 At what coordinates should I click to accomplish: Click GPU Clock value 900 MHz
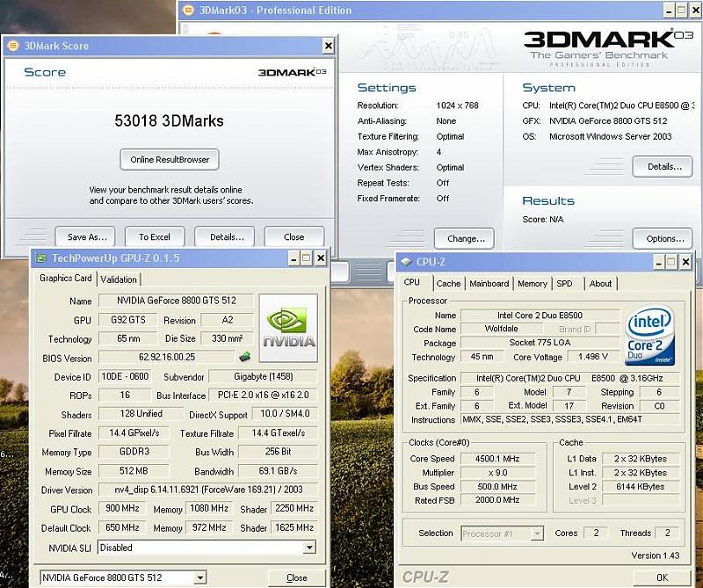pos(122,508)
